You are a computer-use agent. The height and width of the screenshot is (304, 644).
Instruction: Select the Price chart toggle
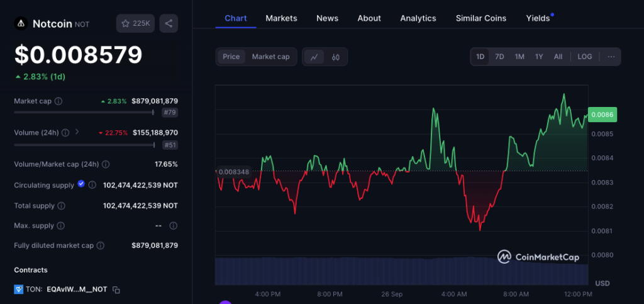[231, 57]
